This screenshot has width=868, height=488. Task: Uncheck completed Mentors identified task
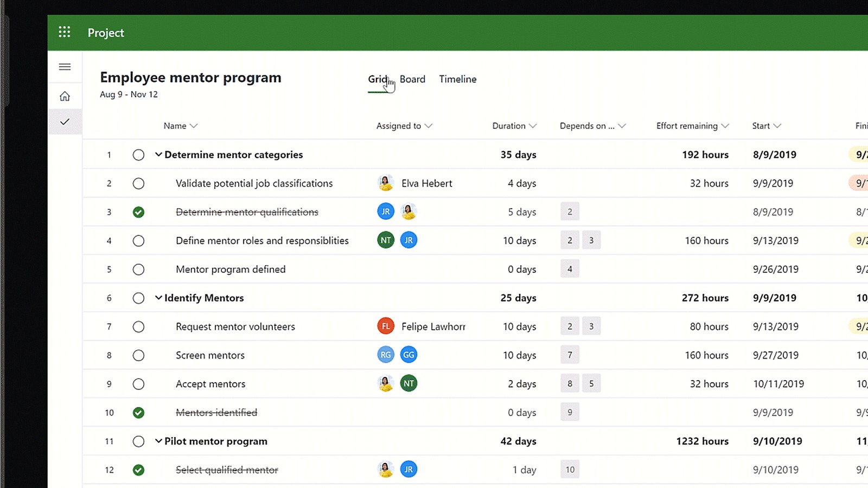pos(138,413)
